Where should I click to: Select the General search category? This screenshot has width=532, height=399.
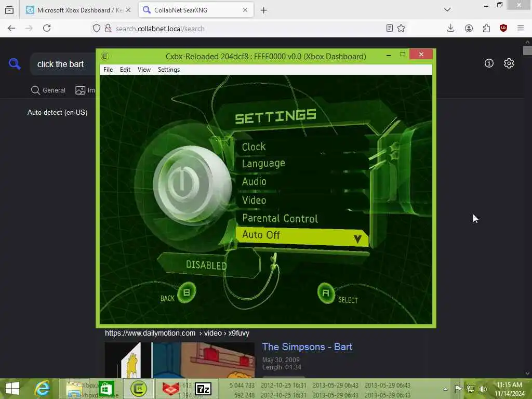coord(48,90)
